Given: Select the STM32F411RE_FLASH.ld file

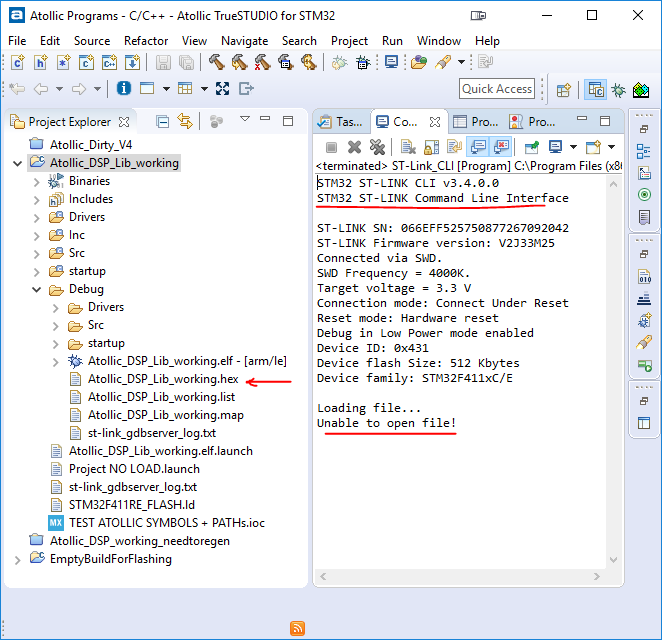Looking at the screenshot, I should [x=132, y=505].
